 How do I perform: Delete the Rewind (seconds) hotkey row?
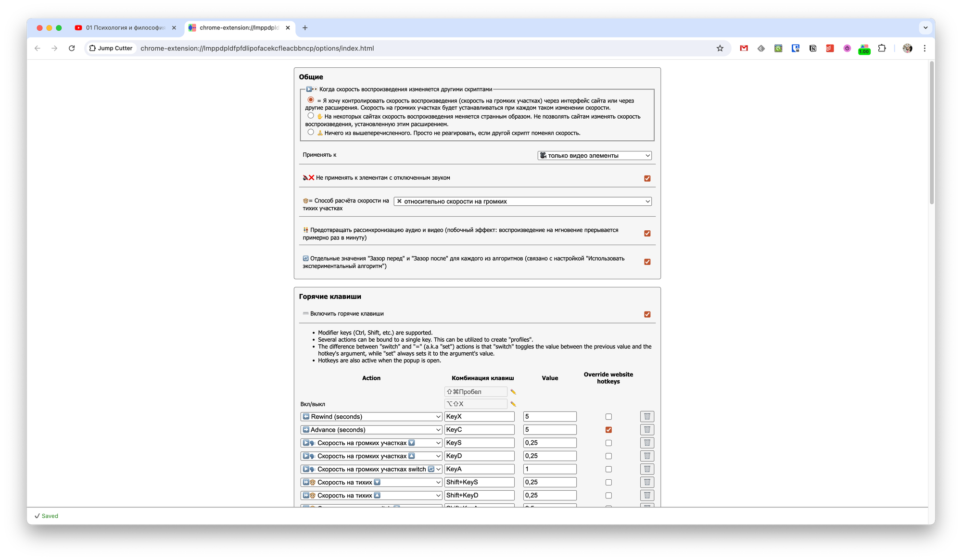[647, 417]
